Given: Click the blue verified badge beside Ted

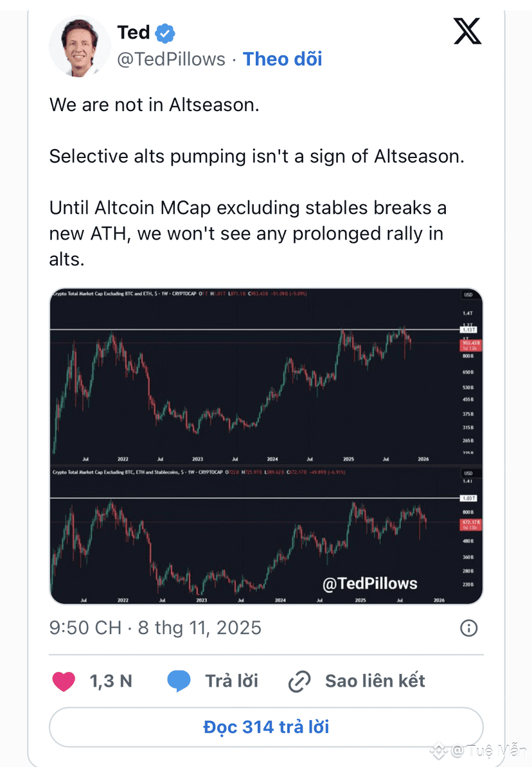Looking at the screenshot, I should pos(165,32).
